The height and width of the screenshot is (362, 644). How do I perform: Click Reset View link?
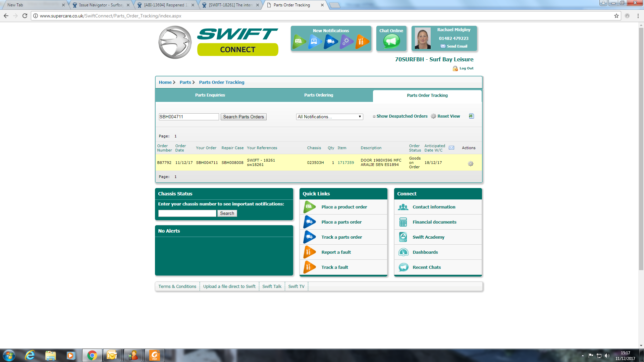point(448,116)
